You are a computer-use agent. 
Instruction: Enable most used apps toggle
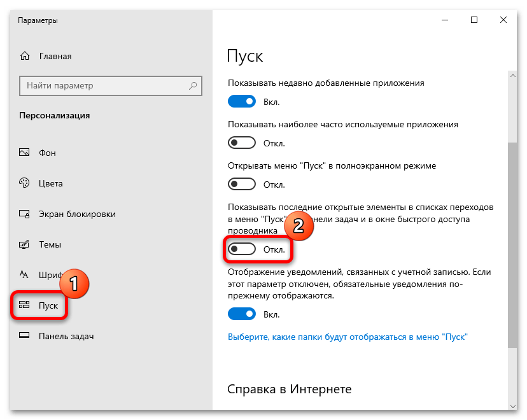pos(242,143)
